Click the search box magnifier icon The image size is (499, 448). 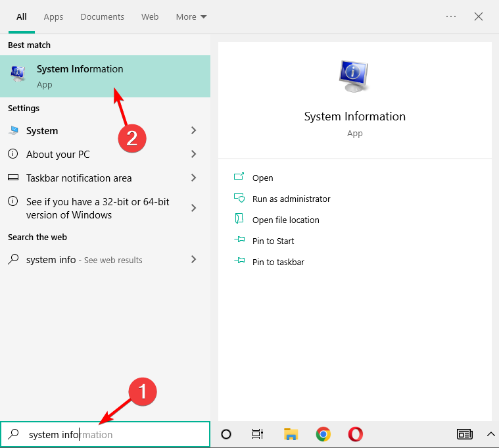coord(14,434)
